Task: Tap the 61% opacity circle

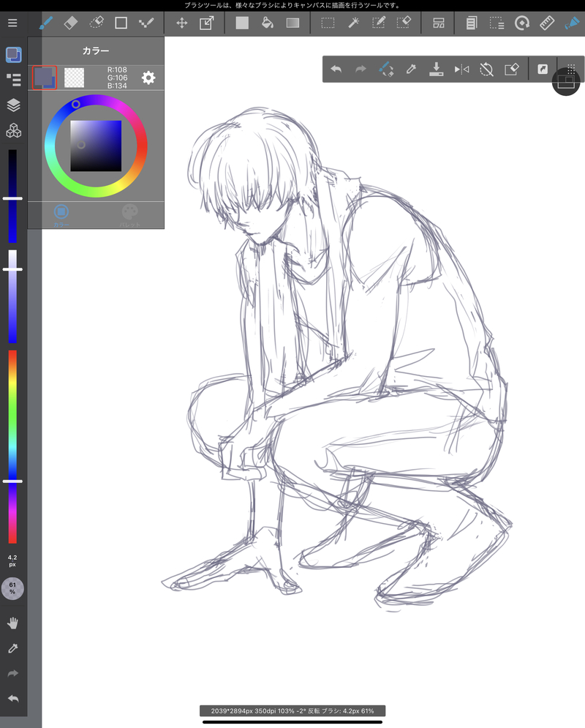Action: tap(12, 588)
